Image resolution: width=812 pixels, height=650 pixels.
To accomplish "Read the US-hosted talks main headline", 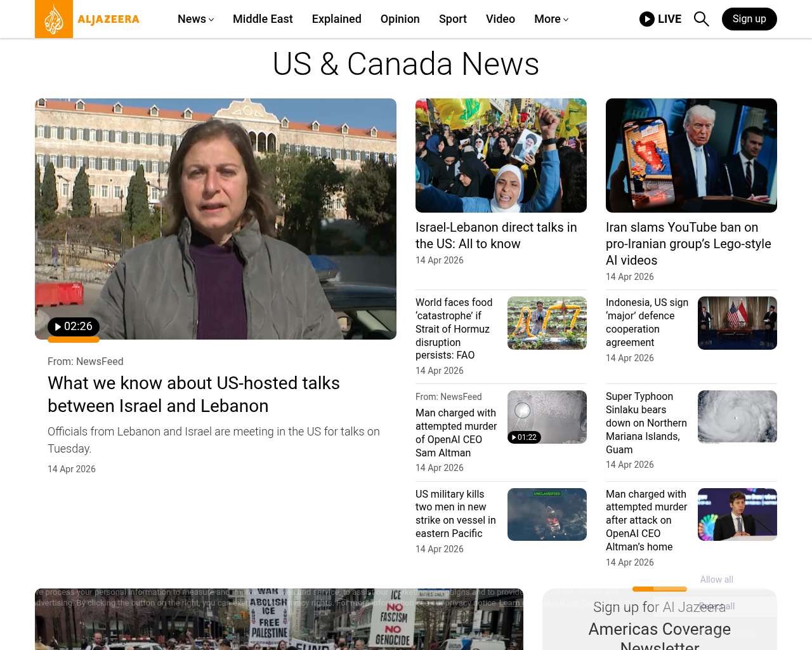I will (x=193, y=394).
